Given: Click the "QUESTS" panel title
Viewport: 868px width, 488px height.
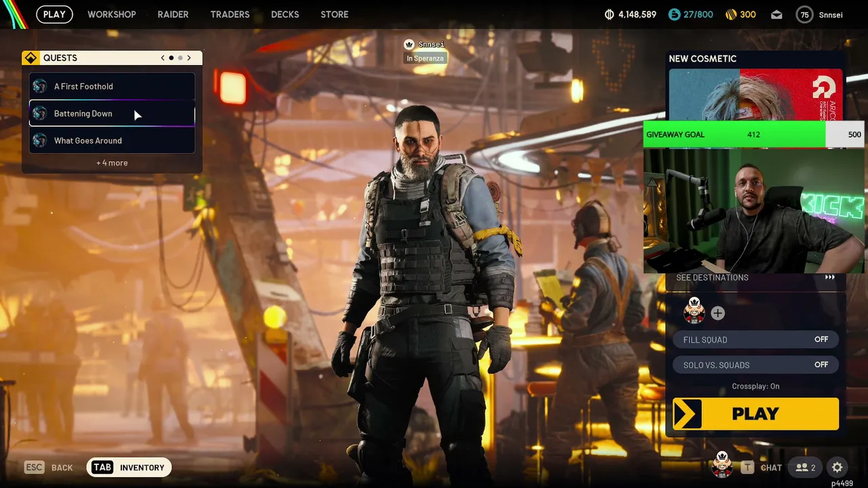Looking at the screenshot, I should coord(60,58).
